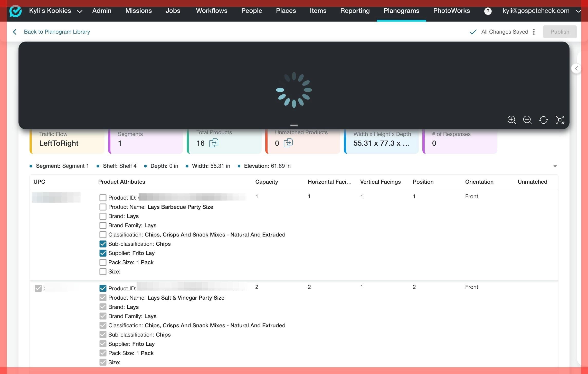Reset the planogram view with refresh icon
Image resolution: width=588 pixels, height=374 pixels.
click(544, 120)
